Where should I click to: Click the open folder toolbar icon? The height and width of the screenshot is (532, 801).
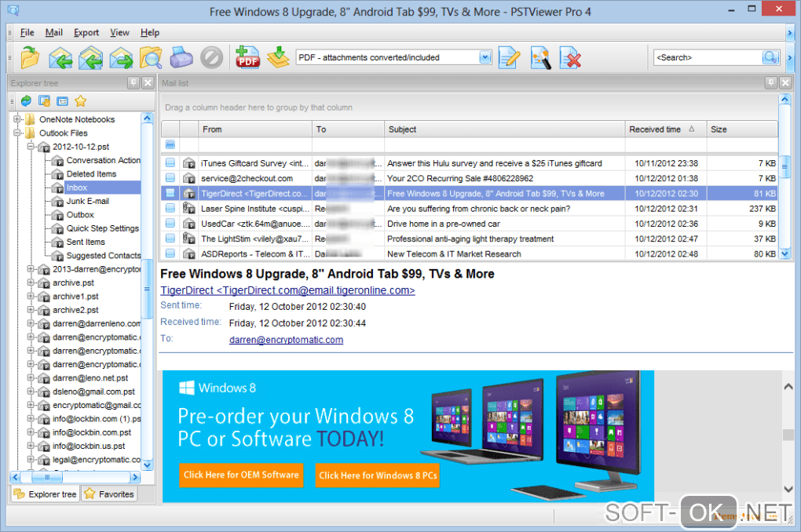(x=30, y=57)
